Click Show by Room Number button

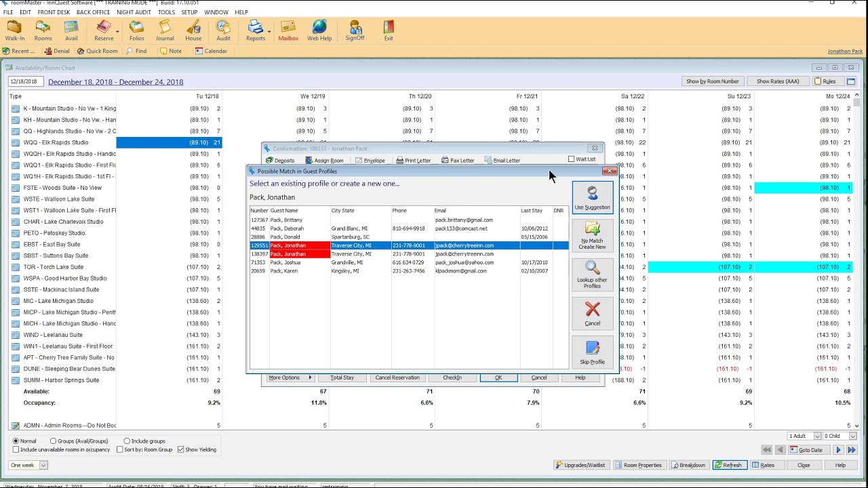pos(713,81)
